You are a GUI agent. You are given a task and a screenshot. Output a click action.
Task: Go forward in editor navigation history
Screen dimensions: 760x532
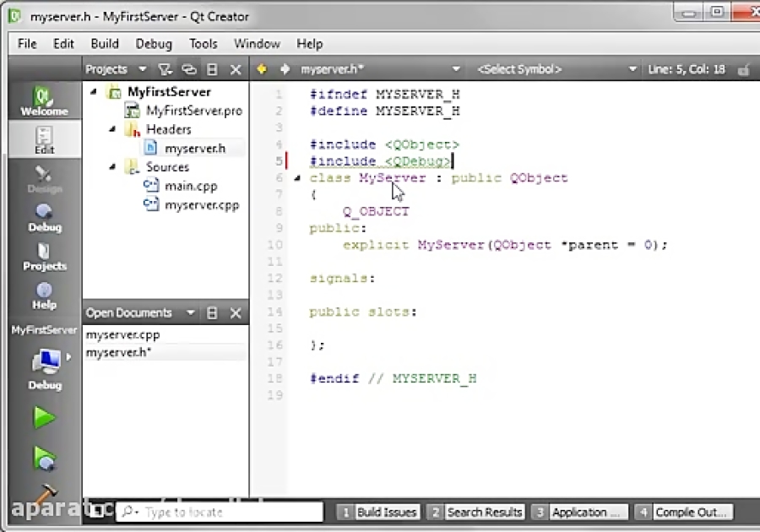tap(285, 69)
